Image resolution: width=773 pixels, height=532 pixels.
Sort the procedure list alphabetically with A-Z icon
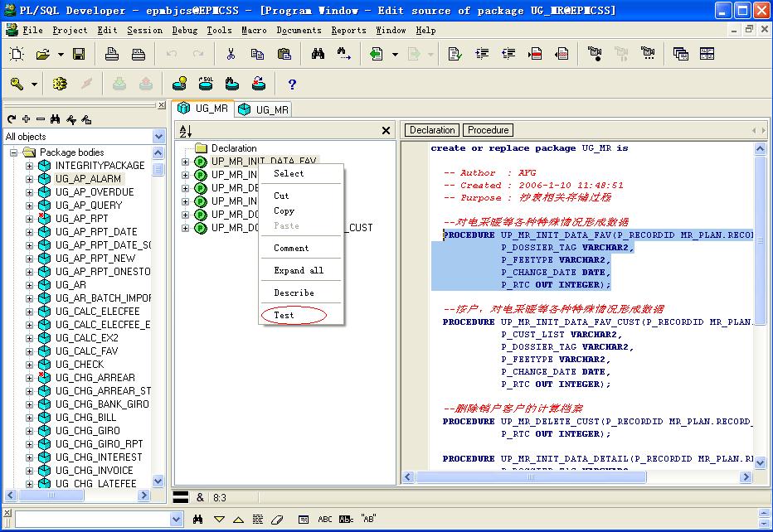point(185,131)
